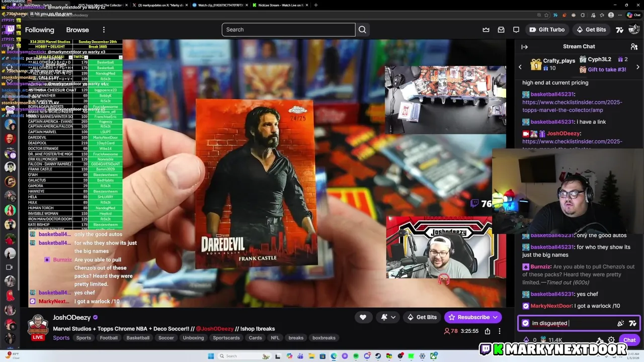The height and width of the screenshot is (362, 644).
Task: Click the Windows taskbar search box
Action: [245, 356]
